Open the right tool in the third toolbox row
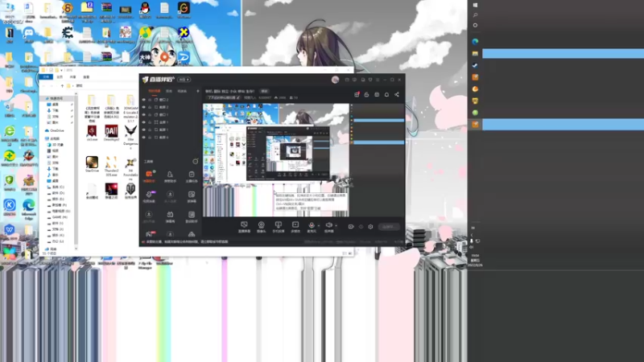The image size is (644, 362). (192, 216)
